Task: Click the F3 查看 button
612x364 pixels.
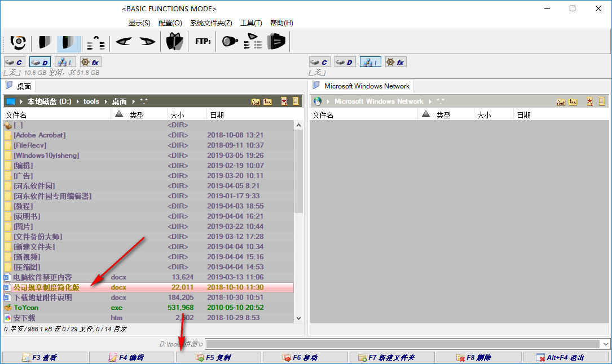Action: [x=45, y=357]
